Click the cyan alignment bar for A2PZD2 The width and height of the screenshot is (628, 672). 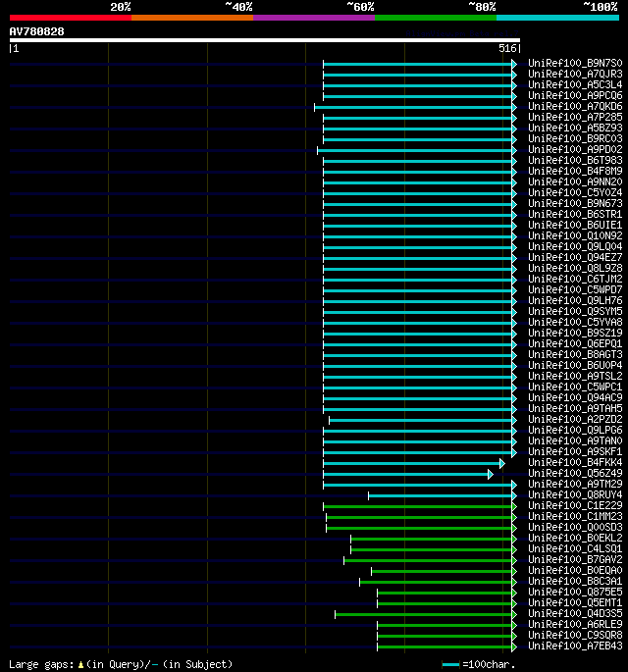click(423, 421)
